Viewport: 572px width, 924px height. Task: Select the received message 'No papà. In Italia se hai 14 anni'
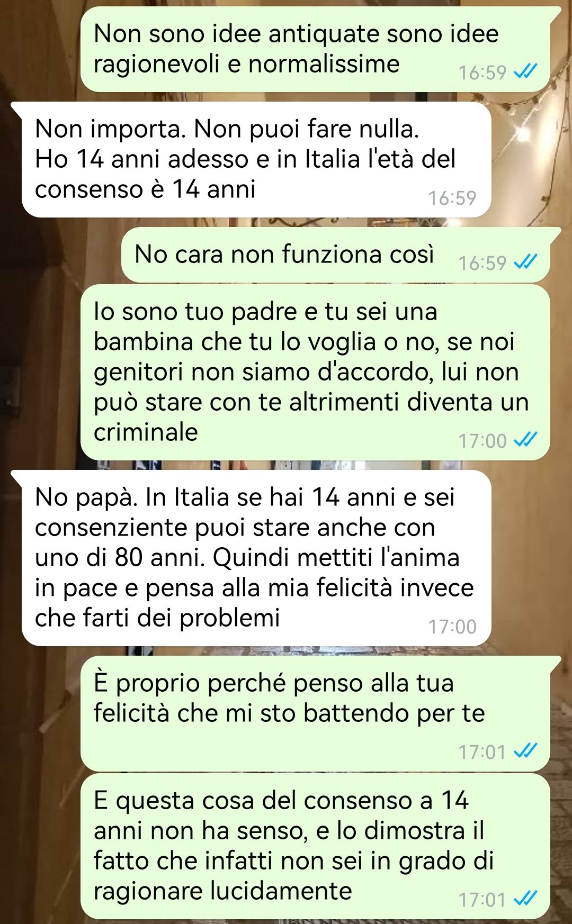point(256,558)
